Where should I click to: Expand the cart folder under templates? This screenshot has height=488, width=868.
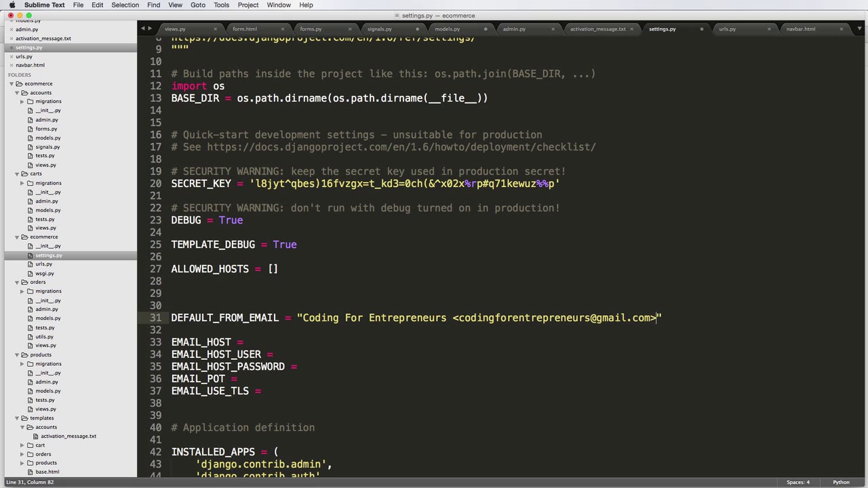[22, 445]
